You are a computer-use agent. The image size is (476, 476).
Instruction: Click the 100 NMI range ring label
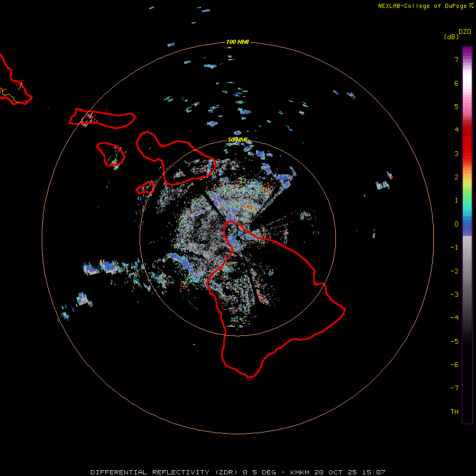pyautogui.click(x=237, y=42)
